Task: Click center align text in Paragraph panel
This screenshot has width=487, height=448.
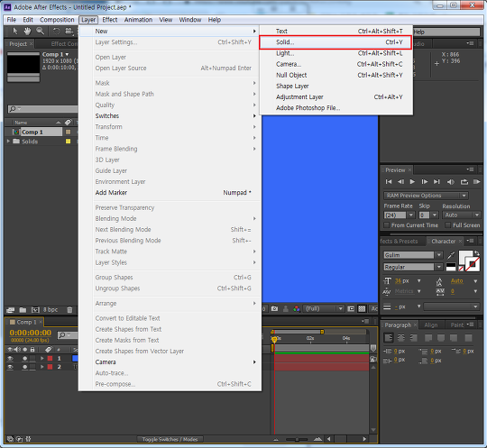Action: [x=401, y=337]
